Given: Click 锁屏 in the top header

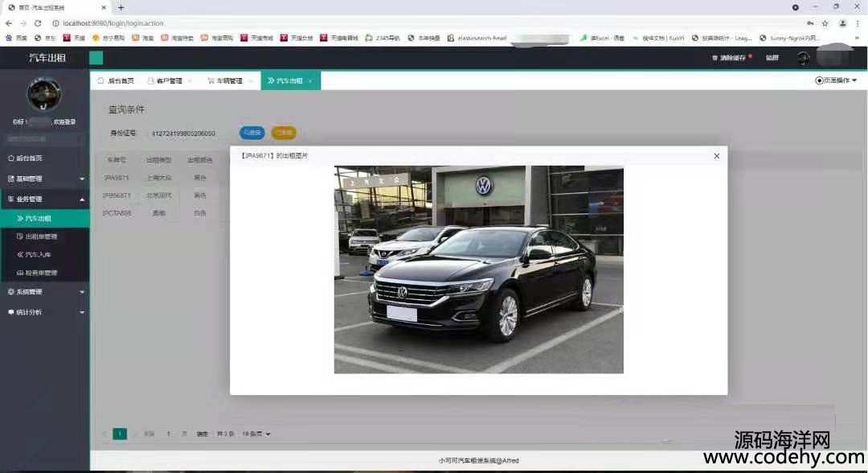Looking at the screenshot, I should [x=772, y=58].
